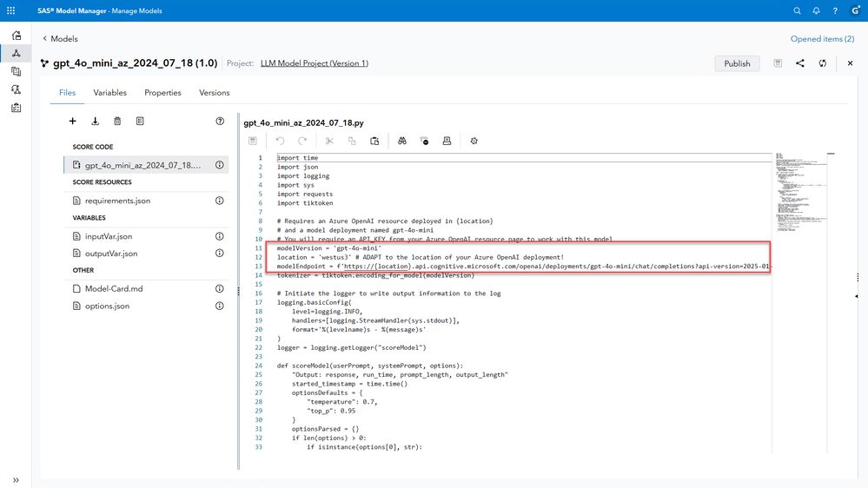Close the model view
Viewport: 868px width, 488px height.
point(851,63)
